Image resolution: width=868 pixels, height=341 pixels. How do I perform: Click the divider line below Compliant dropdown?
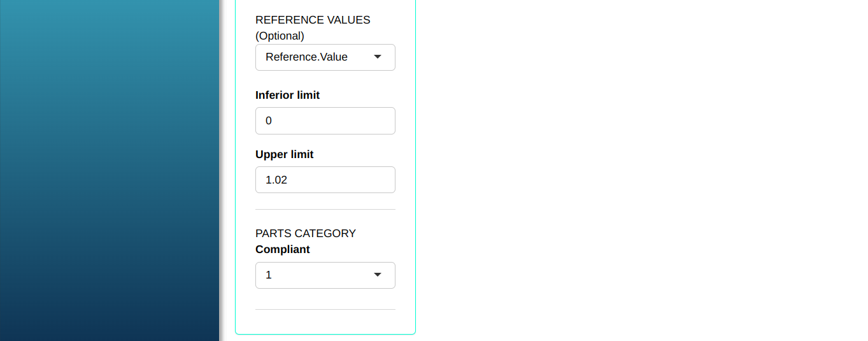pyautogui.click(x=325, y=309)
